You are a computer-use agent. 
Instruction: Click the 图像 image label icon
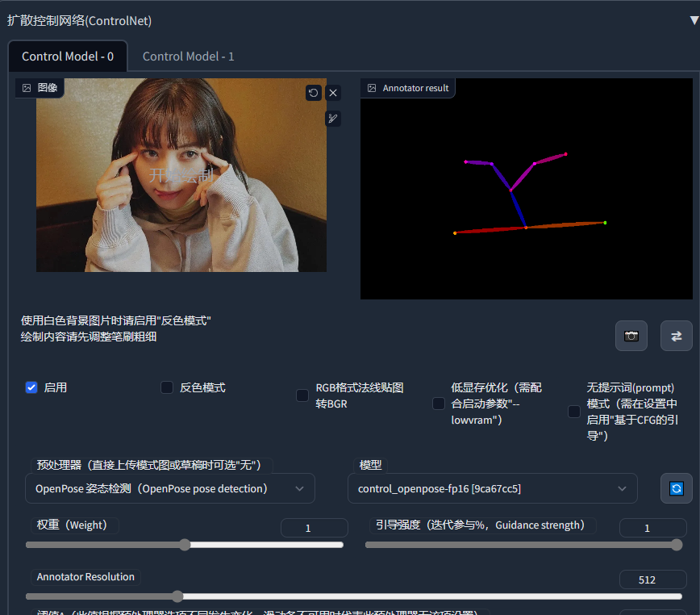pos(27,88)
